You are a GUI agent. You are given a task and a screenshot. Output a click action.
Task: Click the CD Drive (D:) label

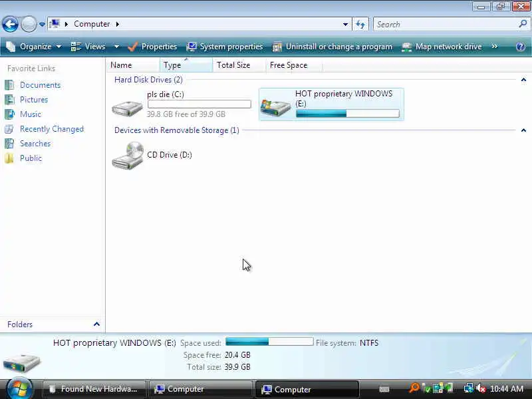click(x=170, y=155)
